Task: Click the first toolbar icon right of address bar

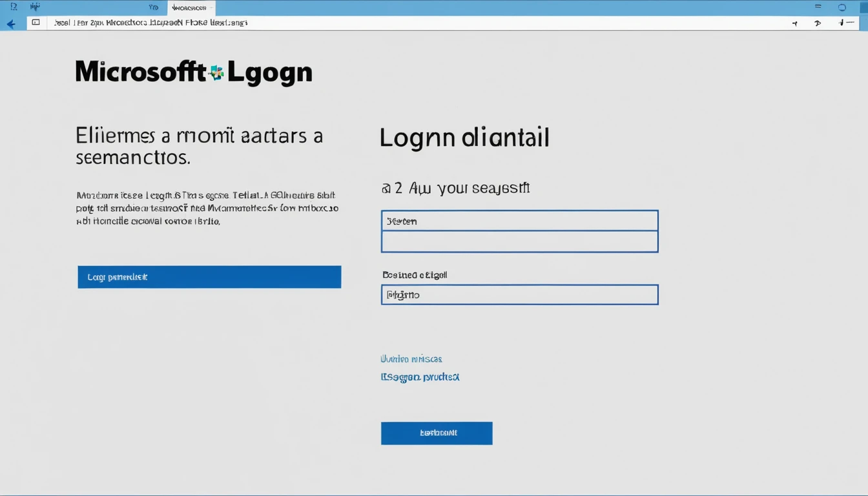Action: pyautogui.click(x=794, y=23)
